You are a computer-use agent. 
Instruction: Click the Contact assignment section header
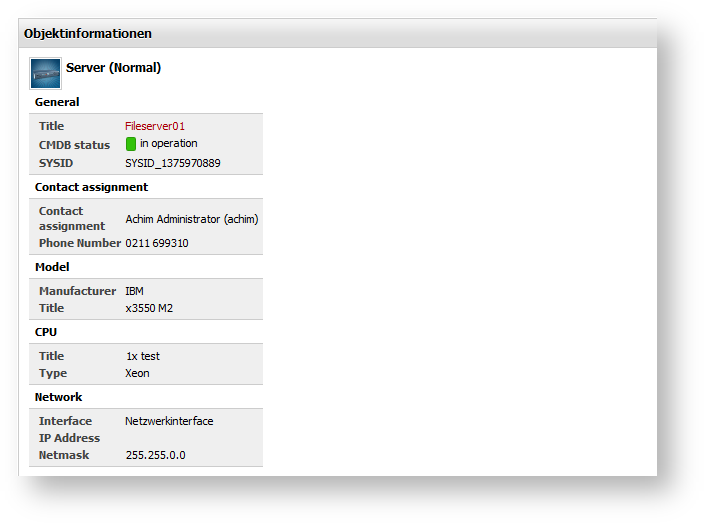pyautogui.click(x=91, y=187)
